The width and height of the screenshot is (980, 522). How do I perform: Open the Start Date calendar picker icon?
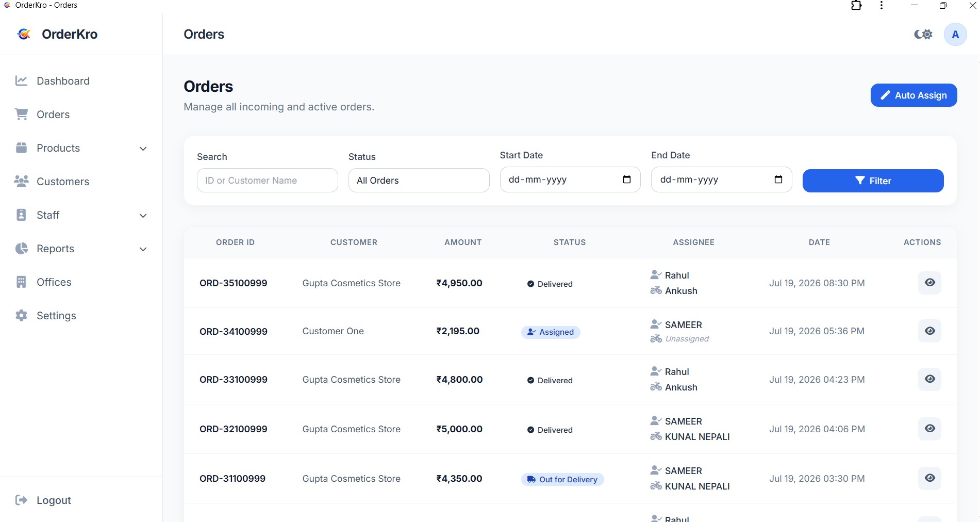tap(627, 180)
